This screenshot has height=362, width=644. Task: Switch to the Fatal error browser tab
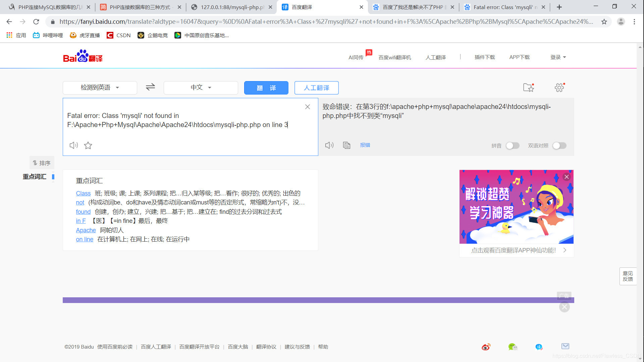click(503, 7)
